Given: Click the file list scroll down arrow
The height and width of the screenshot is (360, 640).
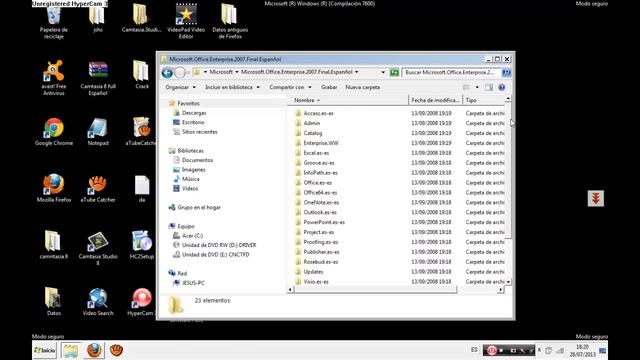Looking at the screenshot, I should tap(508, 282).
